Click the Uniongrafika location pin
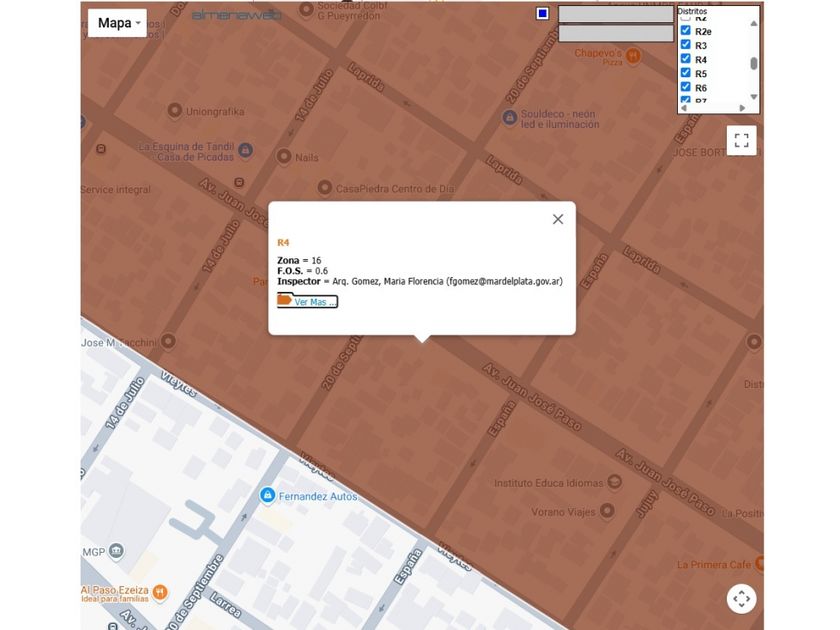The width and height of the screenshot is (840, 630). pos(175,111)
